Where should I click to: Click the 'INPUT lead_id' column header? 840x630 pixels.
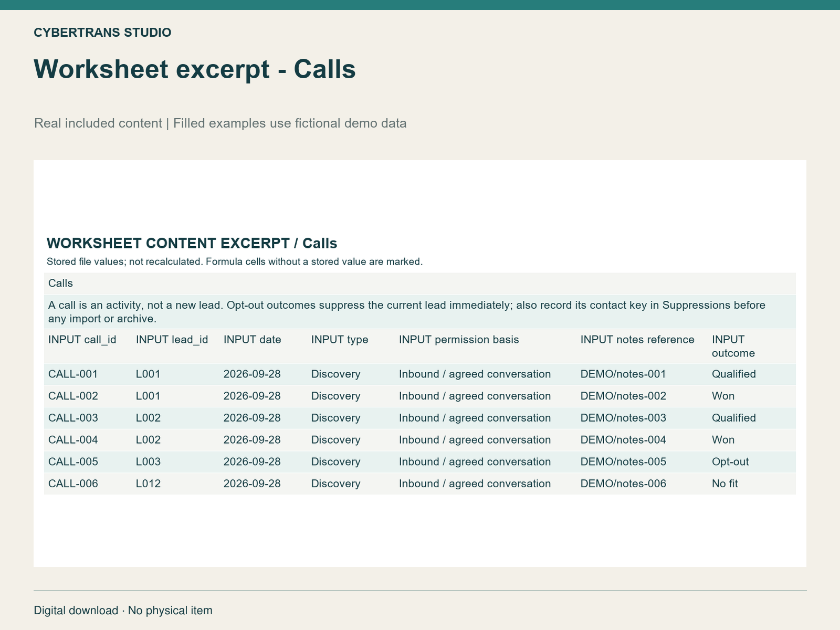click(x=172, y=340)
